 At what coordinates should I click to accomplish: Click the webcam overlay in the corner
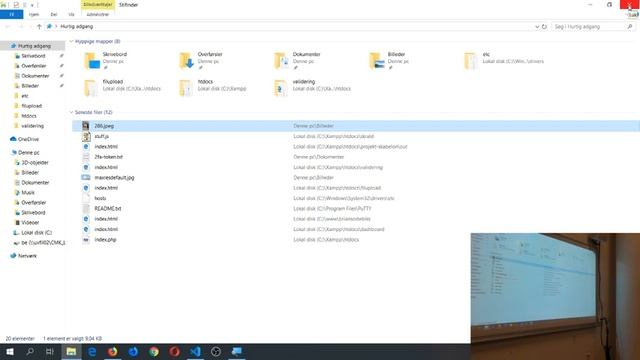click(555, 296)
